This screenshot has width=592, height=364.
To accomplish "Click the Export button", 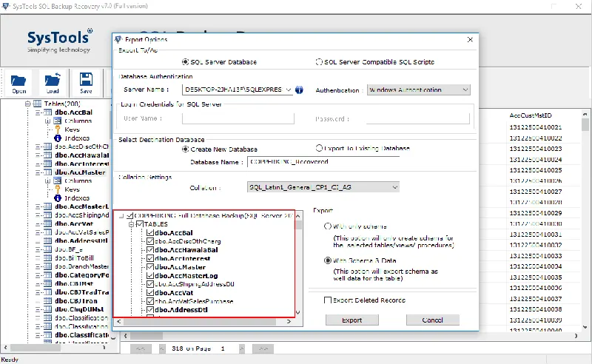I will point(352,320).
